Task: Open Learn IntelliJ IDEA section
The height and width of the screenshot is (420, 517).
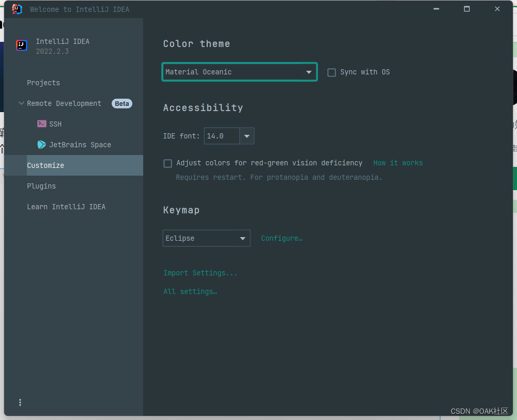Action: pyautogui.click(x=66, y=207)
